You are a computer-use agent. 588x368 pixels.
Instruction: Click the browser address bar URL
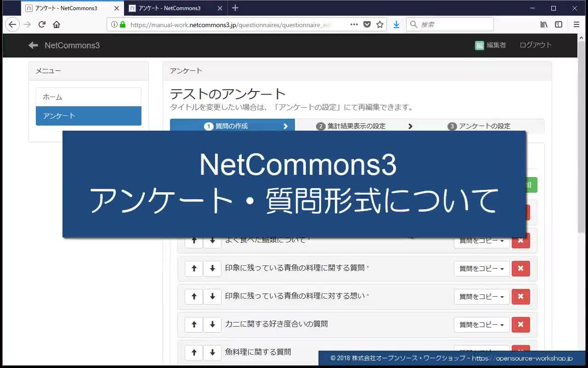pos(231,25)
